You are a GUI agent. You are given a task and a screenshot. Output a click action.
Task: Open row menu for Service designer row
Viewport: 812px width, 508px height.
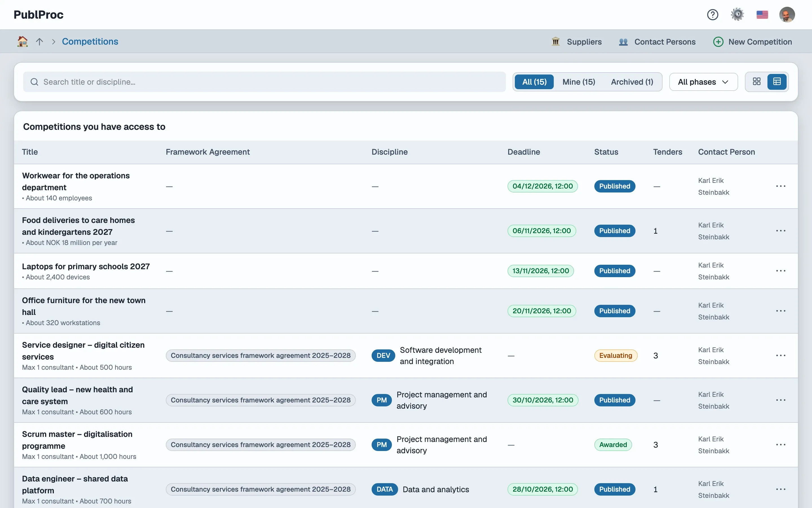[x=780, y=356]
